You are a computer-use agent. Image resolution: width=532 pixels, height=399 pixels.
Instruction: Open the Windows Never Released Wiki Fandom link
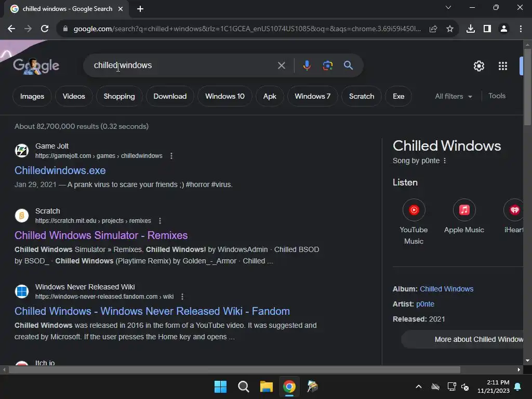pyautogui.click(x=152, y=311)
